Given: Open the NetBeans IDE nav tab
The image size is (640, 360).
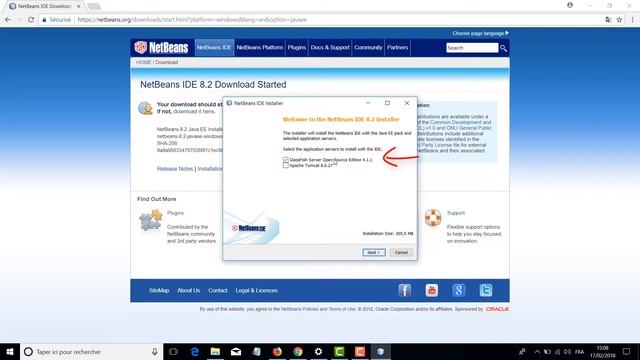Looking at the screenshot, I should (x=214, y=47).
